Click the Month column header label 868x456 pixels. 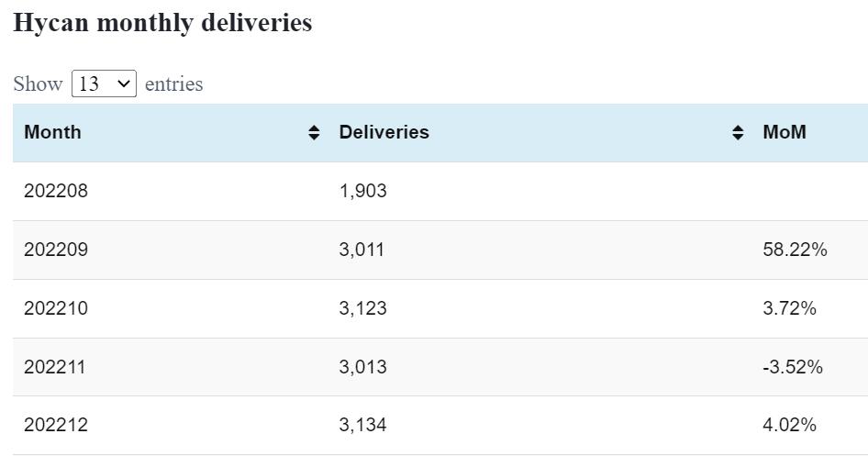pos(52,132)
